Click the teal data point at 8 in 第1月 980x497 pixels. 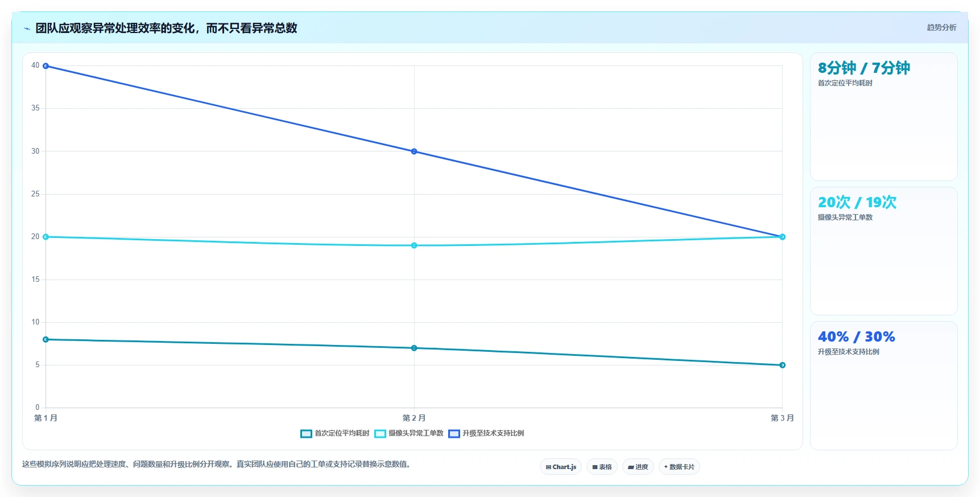click(46, 339)
